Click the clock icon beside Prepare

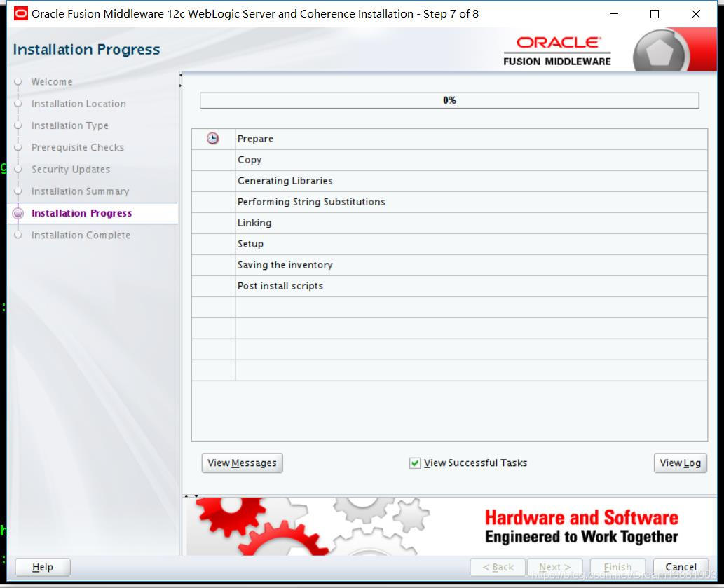[212, 139]
